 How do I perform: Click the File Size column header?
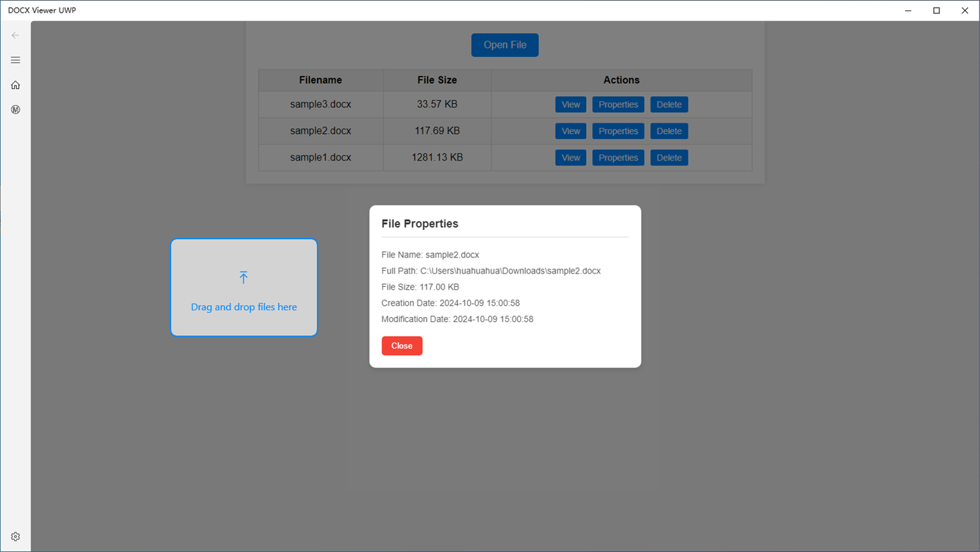tap(437, 80)
